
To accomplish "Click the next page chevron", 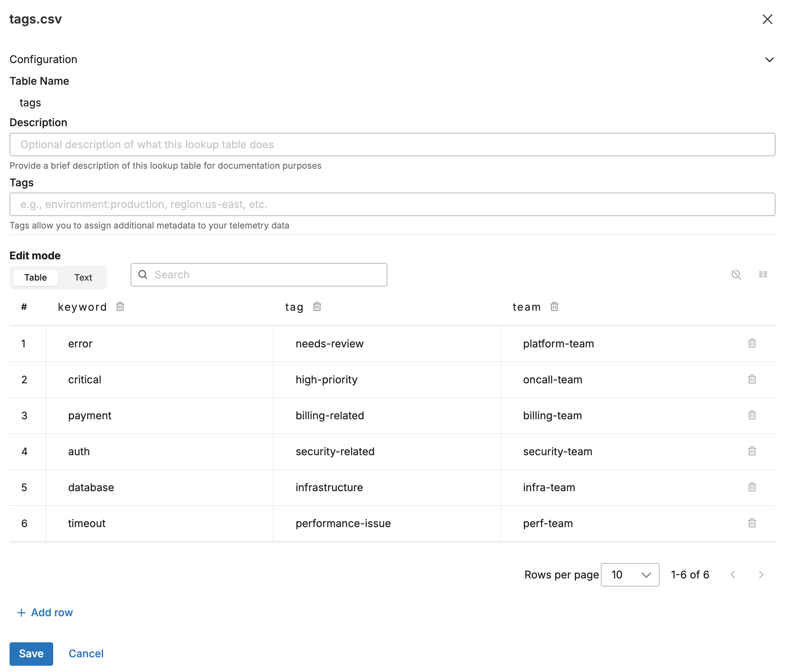I will 762,575.
